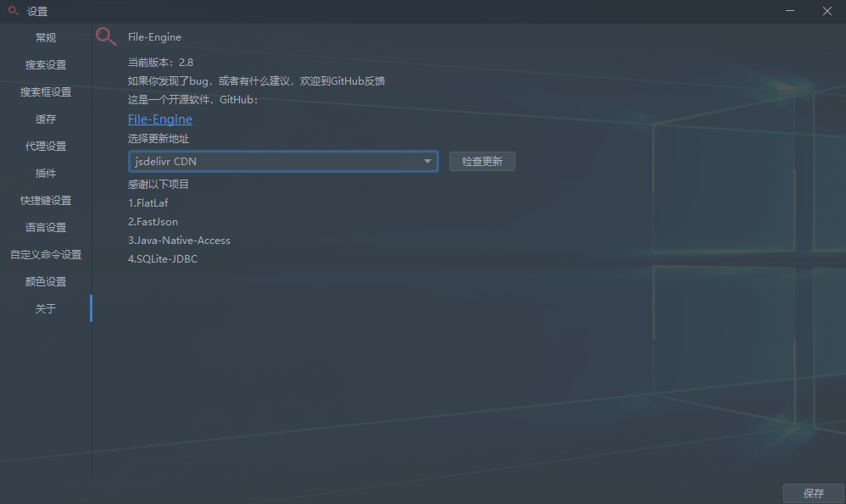Select 代理设置 in the sidebar
The height and width of the screenshot is (504, 846).
pos(45,146)
